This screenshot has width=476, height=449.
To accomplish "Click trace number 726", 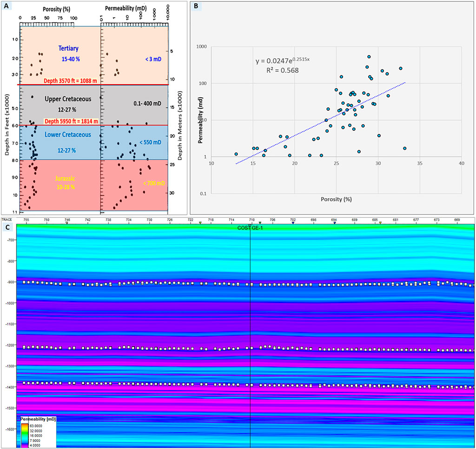I will pos(170,220).
